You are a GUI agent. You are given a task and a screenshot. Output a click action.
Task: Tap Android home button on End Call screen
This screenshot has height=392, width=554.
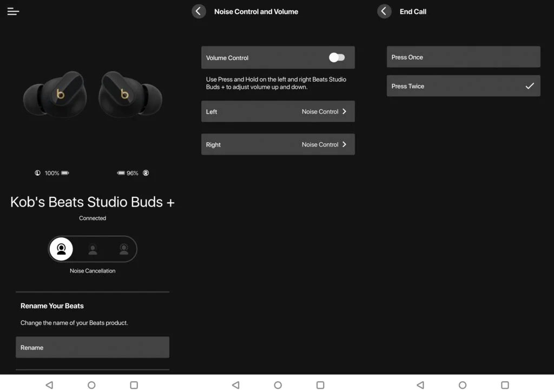coord(463,385)
